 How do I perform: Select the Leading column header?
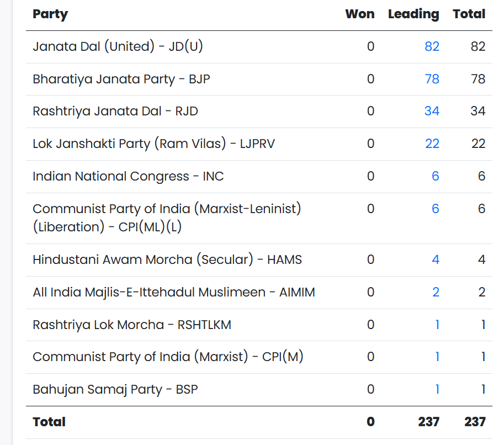413,14
